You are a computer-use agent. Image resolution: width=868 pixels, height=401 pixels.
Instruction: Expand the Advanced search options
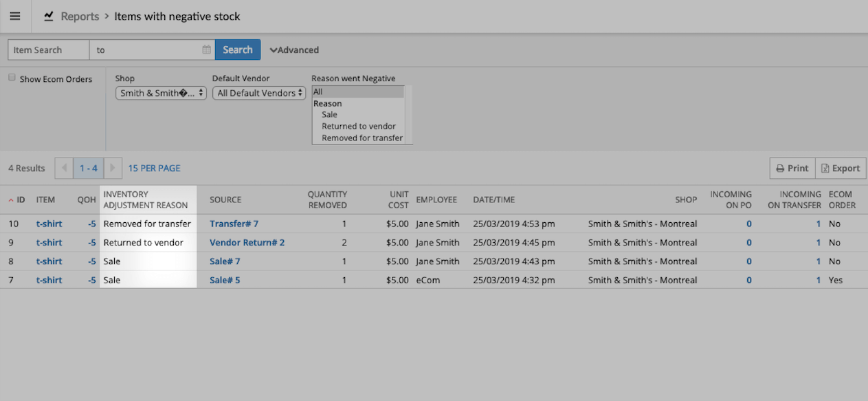(294, 50)
